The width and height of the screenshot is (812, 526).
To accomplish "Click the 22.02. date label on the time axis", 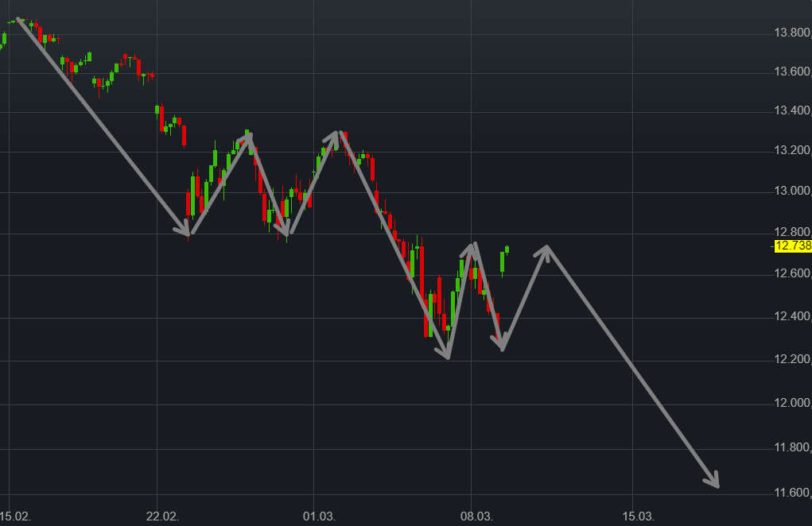I will pos(161,516).
